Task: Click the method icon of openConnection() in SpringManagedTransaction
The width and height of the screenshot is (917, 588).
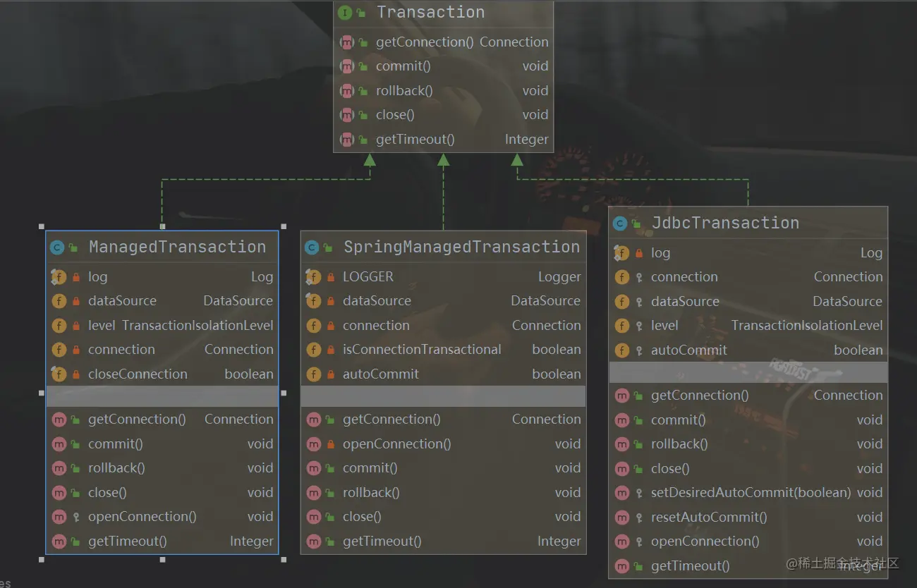Action: point(313,444)
